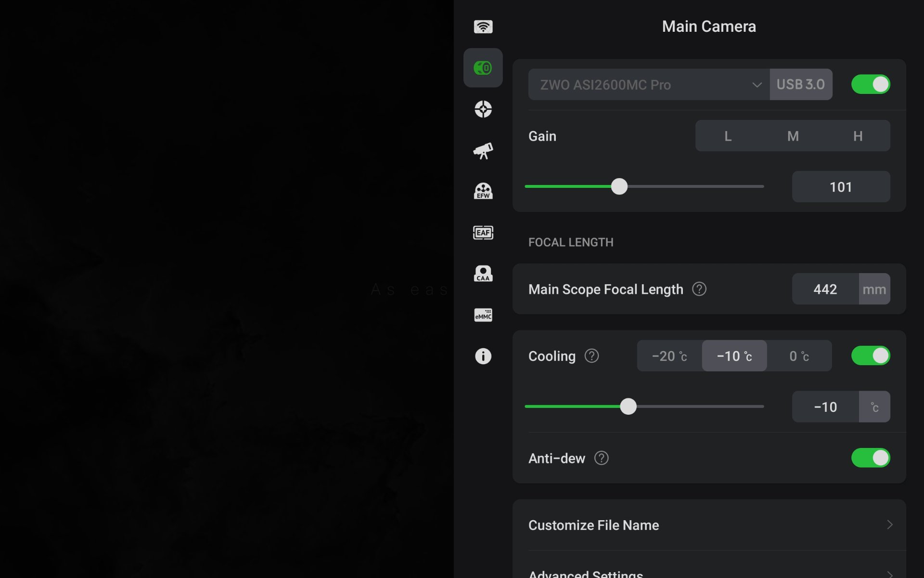Click the Gain label
This screenshot has height=578, width=924.
coord(542,136)
